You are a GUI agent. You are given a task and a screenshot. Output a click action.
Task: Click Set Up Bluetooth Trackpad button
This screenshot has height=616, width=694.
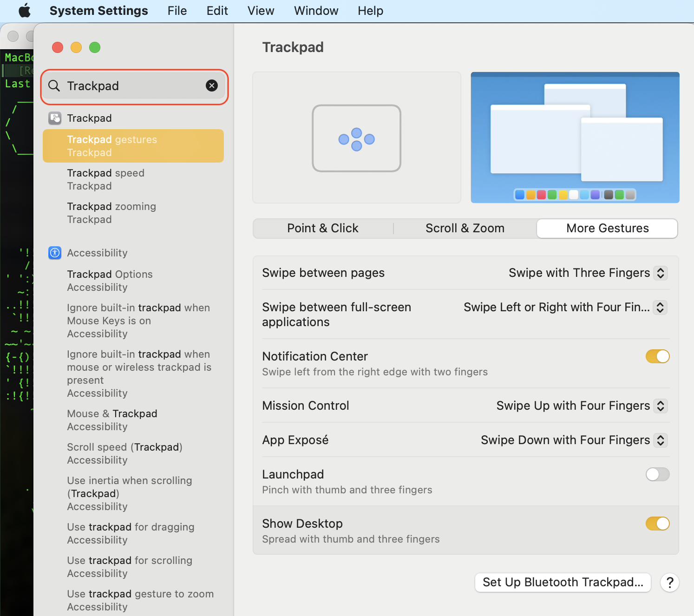coord(563,583)
